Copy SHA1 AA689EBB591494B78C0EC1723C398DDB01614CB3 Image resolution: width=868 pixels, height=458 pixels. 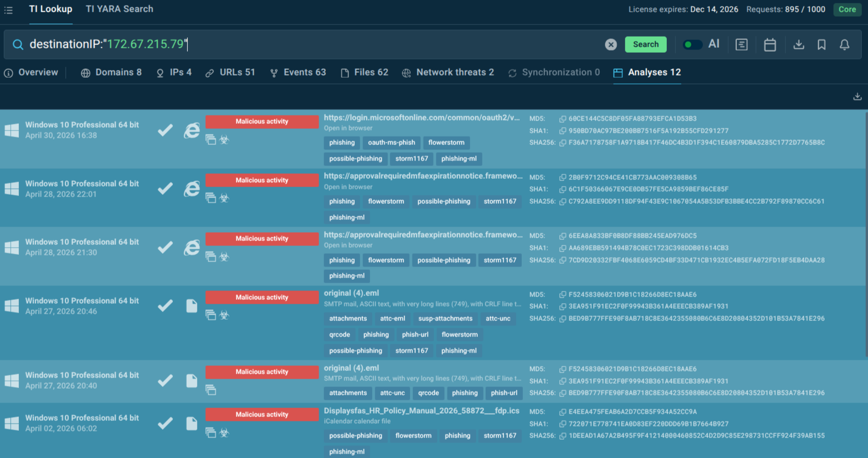[562, 248]
